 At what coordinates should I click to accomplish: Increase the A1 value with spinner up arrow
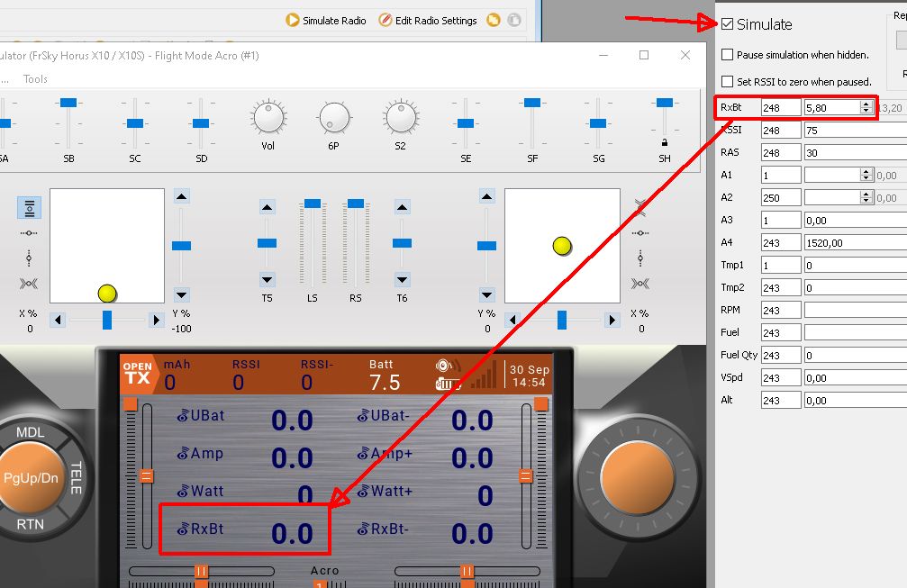tap(866, 172)
